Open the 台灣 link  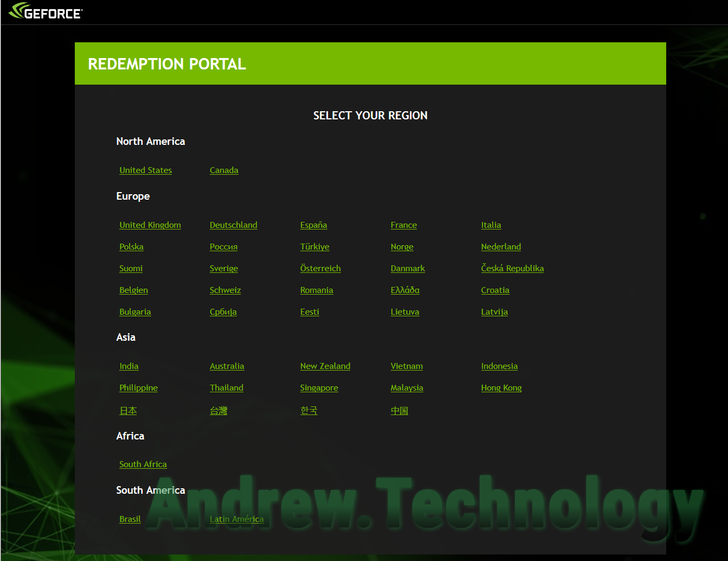218,411
